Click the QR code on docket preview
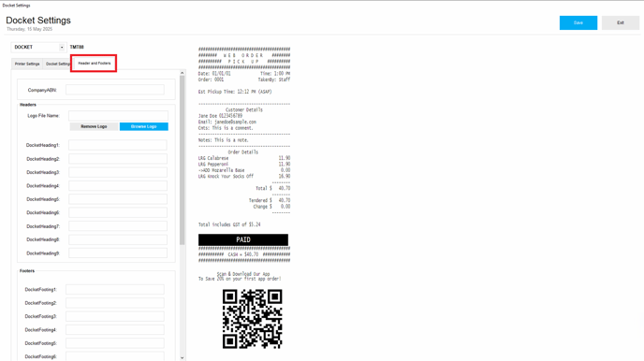The height and width of the screenshot is (361, 644). click(252, 319)
